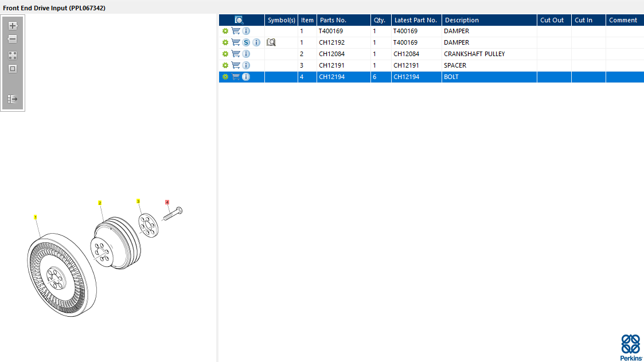This screenshot has height=362, width=644.
Task: Add CH12192 damper to cart
Action: tap(236, 42)
